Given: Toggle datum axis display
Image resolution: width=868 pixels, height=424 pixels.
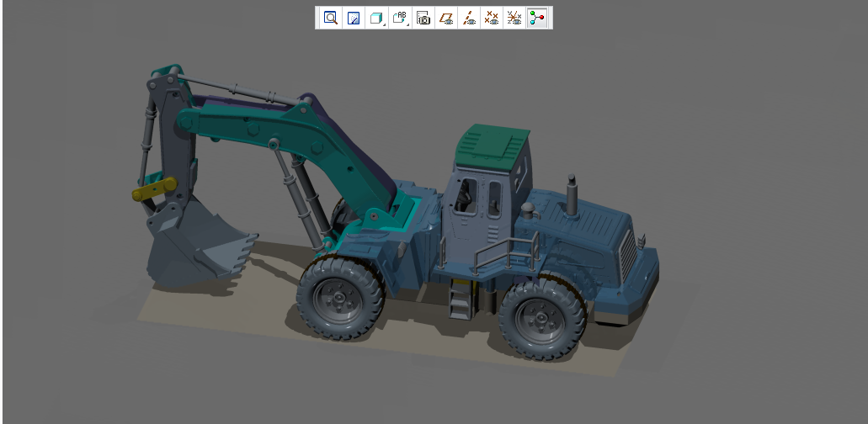Looking at the screenshot, I should pos(469,19).
